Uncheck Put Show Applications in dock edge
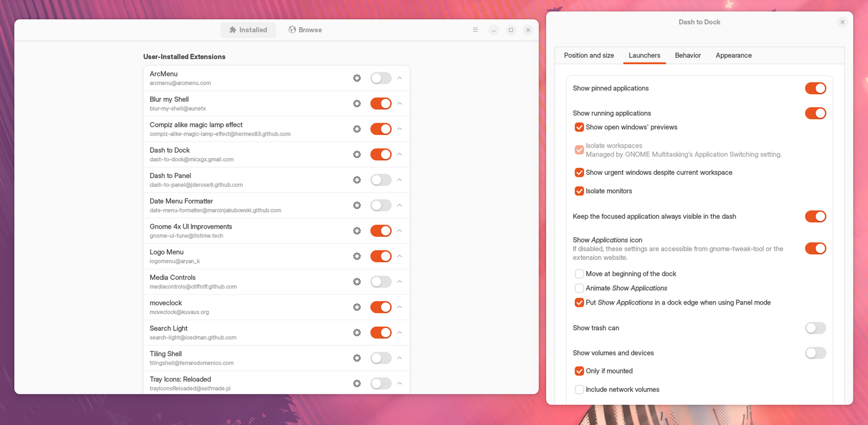868x425 pixels. coord(579,303)
